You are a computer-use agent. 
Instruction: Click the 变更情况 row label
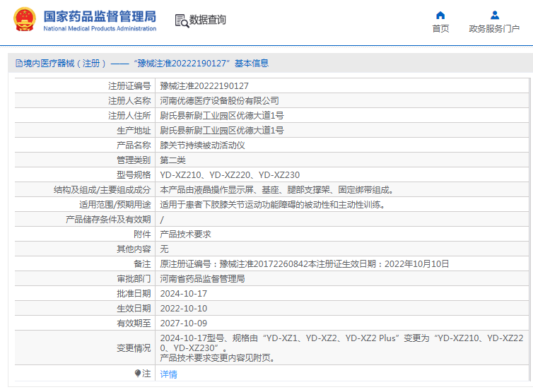point(134,348)
